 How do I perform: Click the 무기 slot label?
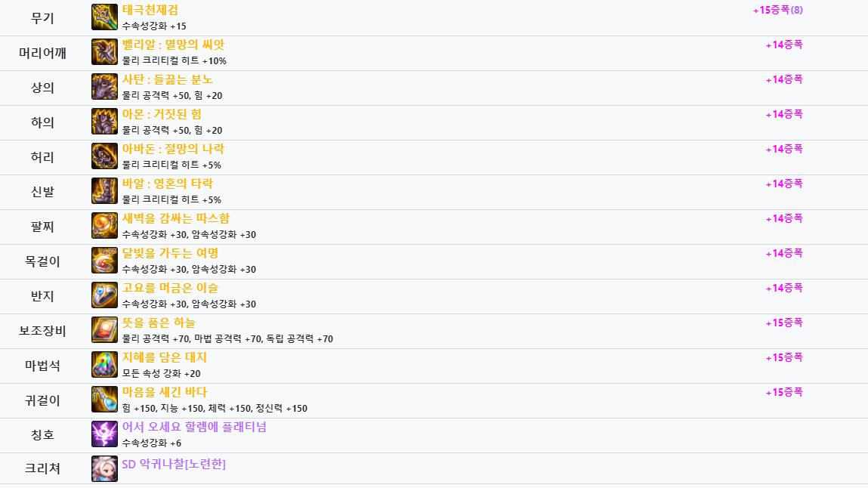point(42,18)
